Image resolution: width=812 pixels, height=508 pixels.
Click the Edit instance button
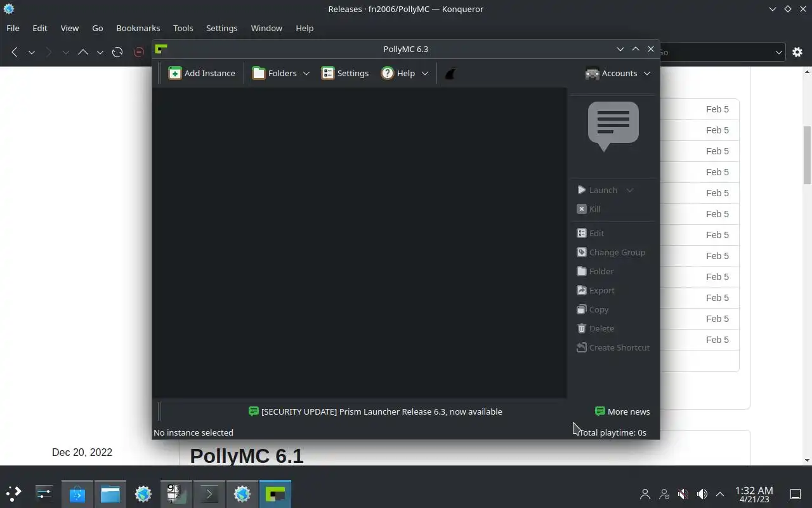click(x=590, y=233)
